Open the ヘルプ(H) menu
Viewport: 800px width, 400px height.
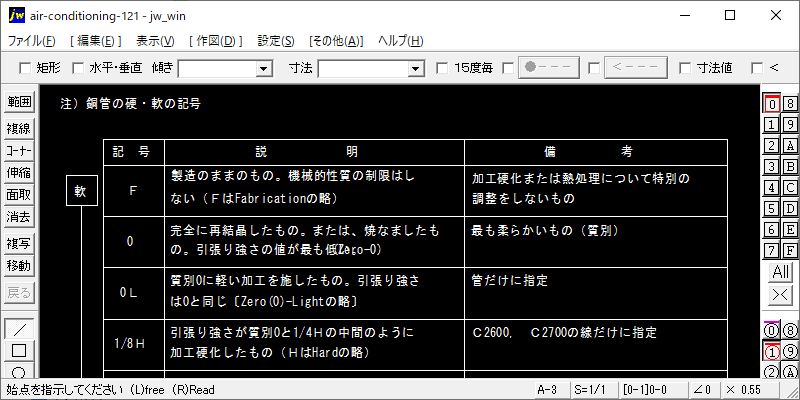pos(401,41)
